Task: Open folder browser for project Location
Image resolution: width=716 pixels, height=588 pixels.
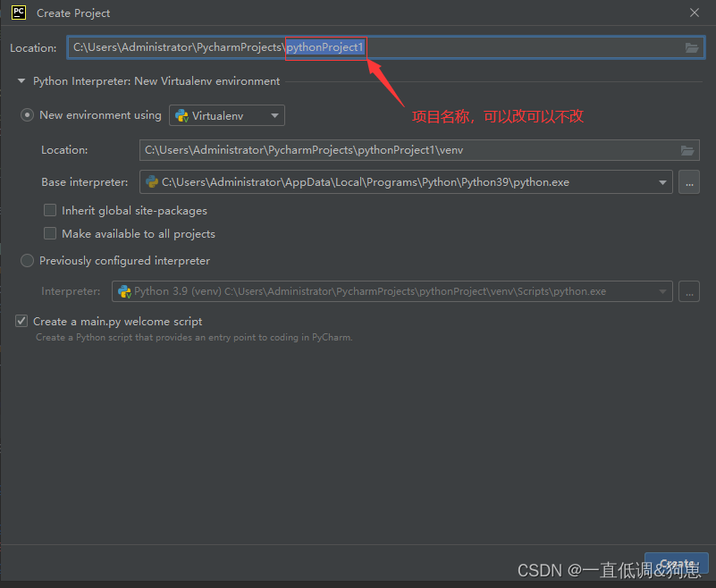Action: coord(691,47)
